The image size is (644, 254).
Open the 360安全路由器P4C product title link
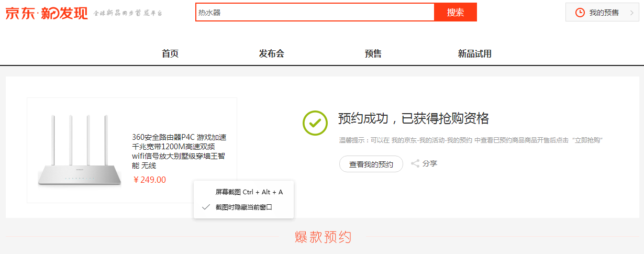click(179, 151)
